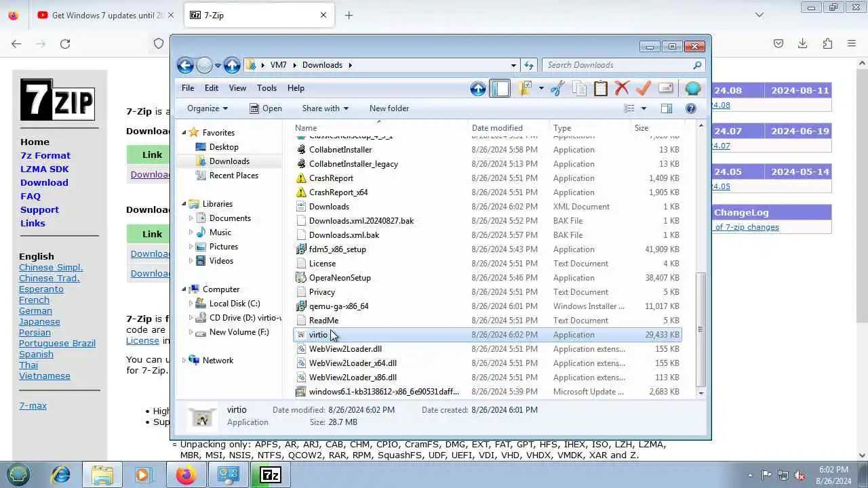Click the Cut scissors icon
The image size is (868, 488).
coord(557,88)
